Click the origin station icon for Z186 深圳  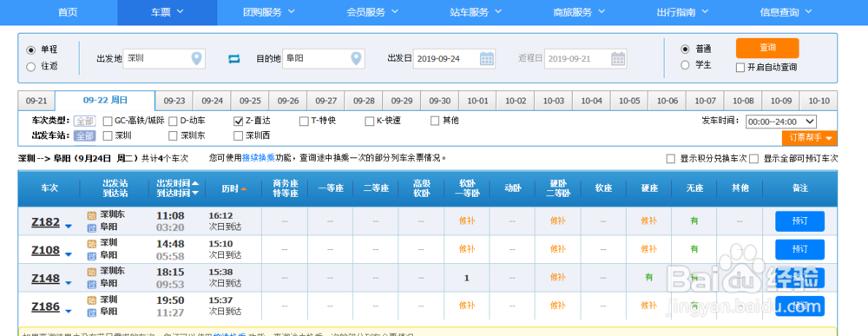pos(92,300)
